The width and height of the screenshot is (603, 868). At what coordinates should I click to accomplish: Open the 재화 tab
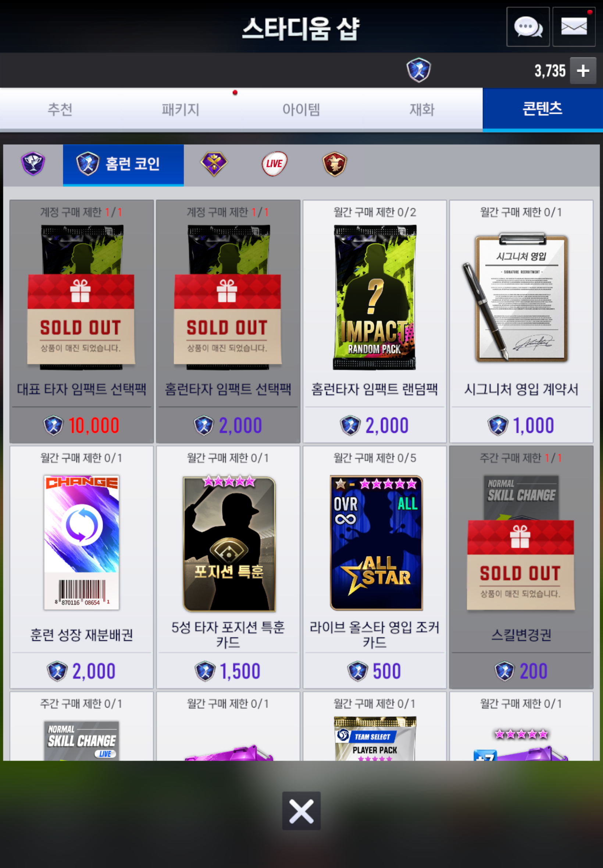tap(422, 109)
